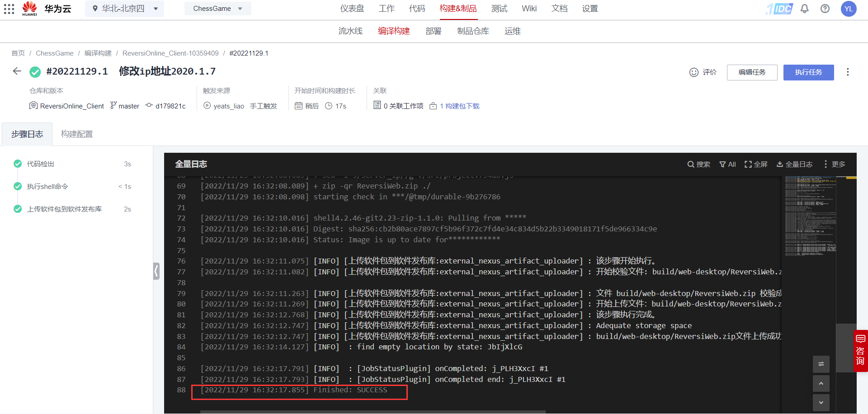Select the 编译构建 sub-tab
The image size is (868, 414).
[x=394, y=31]
